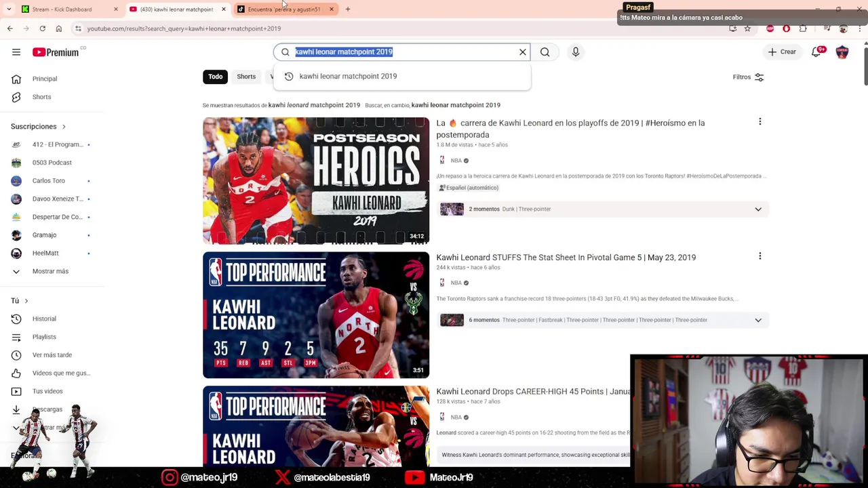Image resolution: width=868 pixels, height=488 pixels.
Task: Open the NBA channel of Game 5 result
Action: pos(456,283)
